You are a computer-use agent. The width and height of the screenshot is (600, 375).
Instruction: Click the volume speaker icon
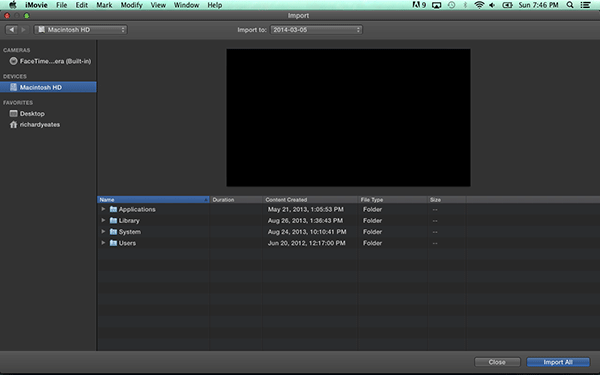(x=492, y=5)
